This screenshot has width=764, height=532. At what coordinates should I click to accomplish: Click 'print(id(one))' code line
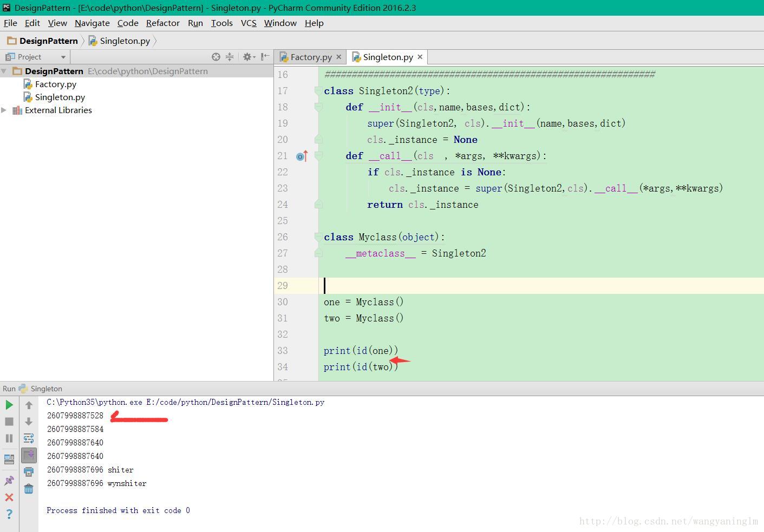[x=361, y=351]
